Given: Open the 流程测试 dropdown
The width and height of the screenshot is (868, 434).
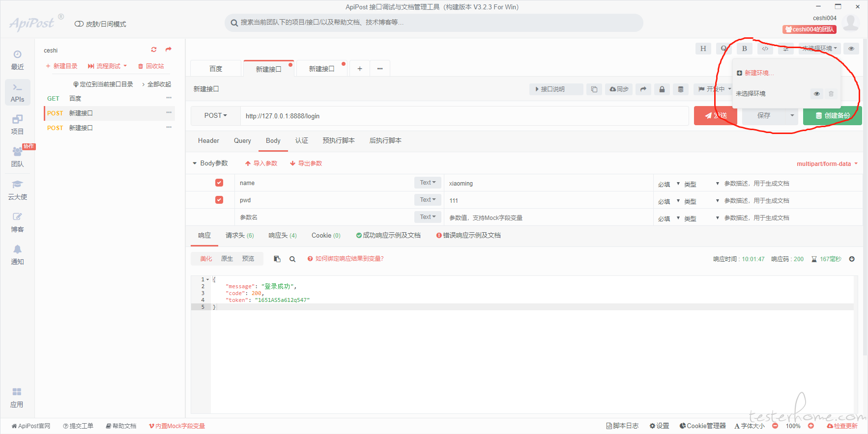Looking at the screenshot, I should coord(107,66).
